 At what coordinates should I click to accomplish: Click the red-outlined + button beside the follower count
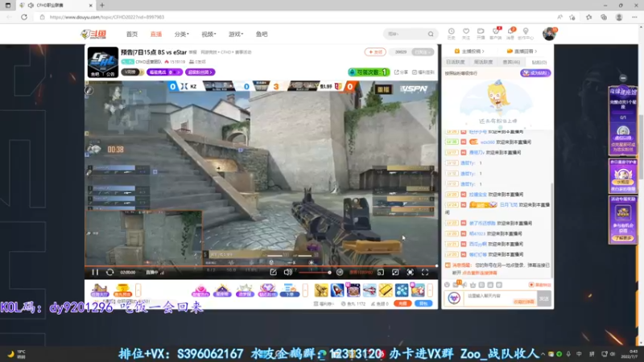[375, 52]
